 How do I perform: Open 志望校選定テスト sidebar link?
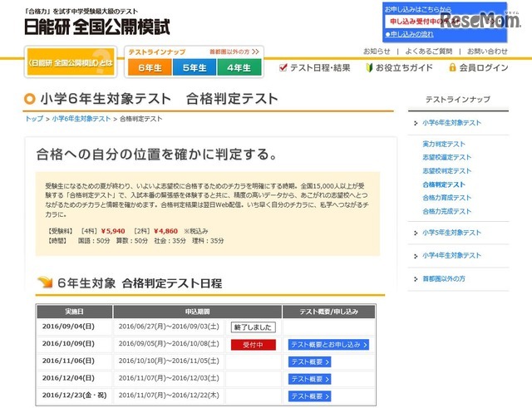pos(447,157)
